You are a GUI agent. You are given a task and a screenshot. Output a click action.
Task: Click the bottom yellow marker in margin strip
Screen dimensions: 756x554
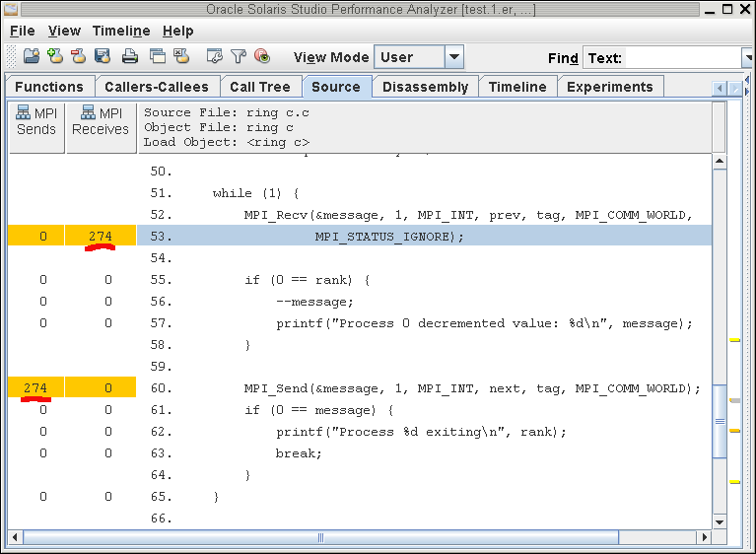(734, 482)
